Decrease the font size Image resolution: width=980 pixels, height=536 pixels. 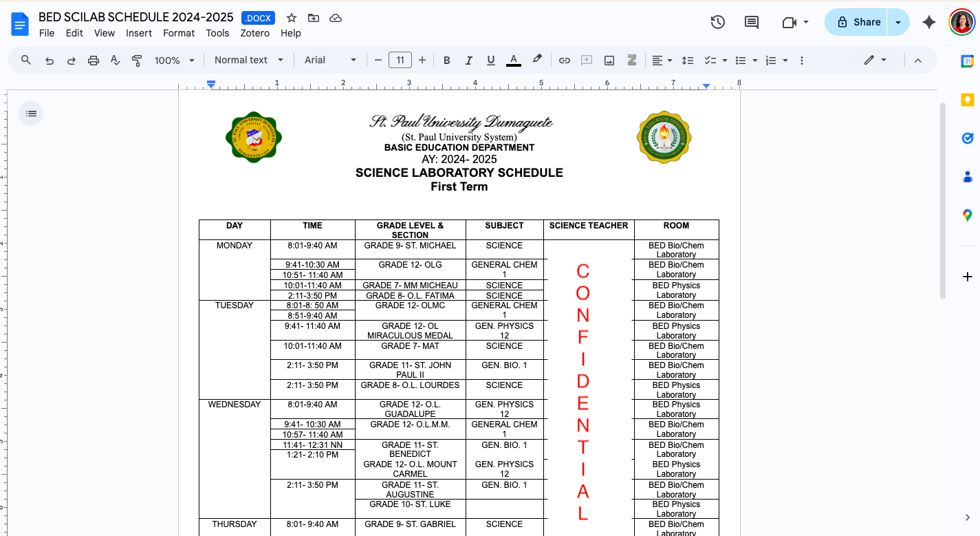click(378, 61)
